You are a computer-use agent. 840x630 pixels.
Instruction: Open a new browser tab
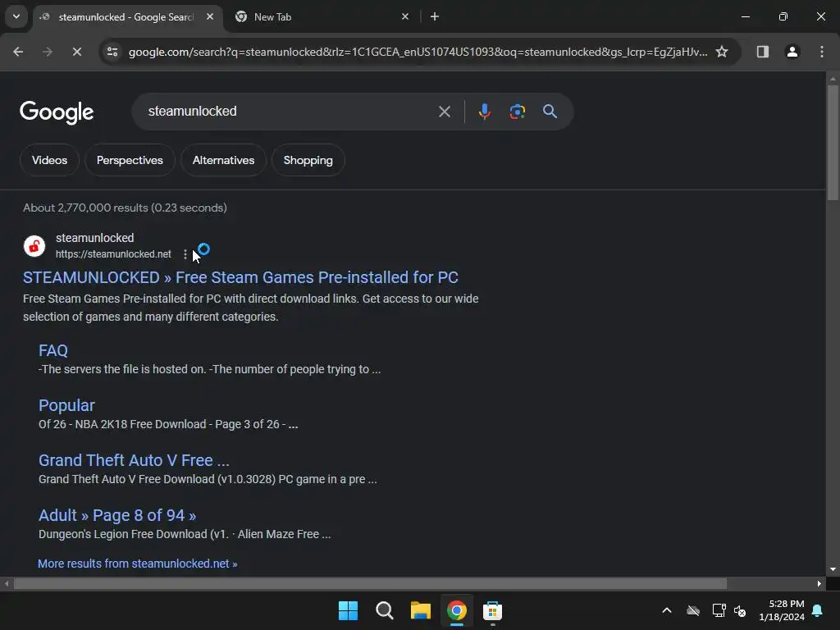(435, 17)
